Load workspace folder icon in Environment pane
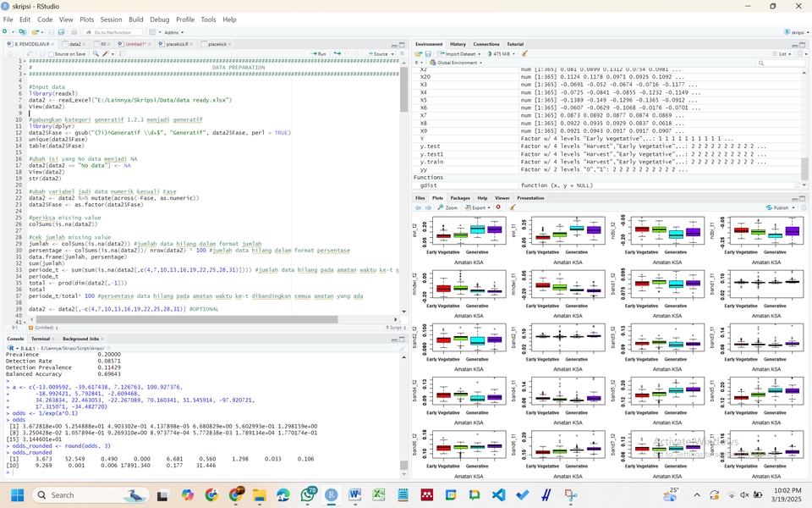This screenshot has height=508, width=812. 419,54
